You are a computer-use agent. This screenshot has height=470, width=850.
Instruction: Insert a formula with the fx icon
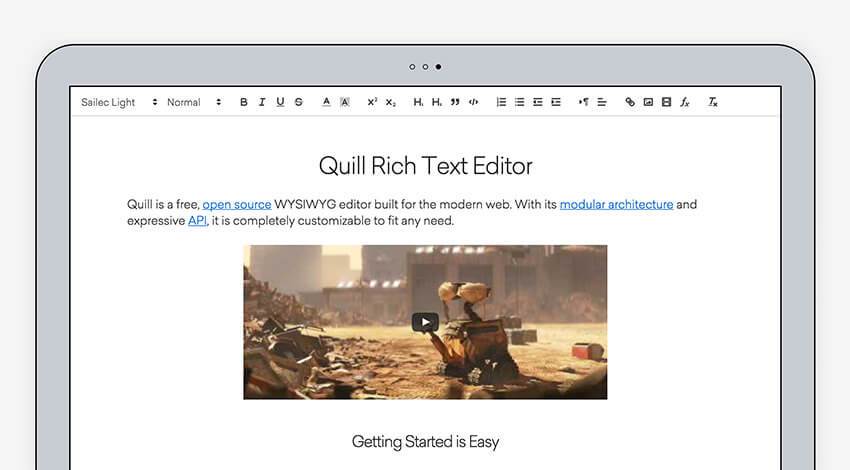coord(685,102)
